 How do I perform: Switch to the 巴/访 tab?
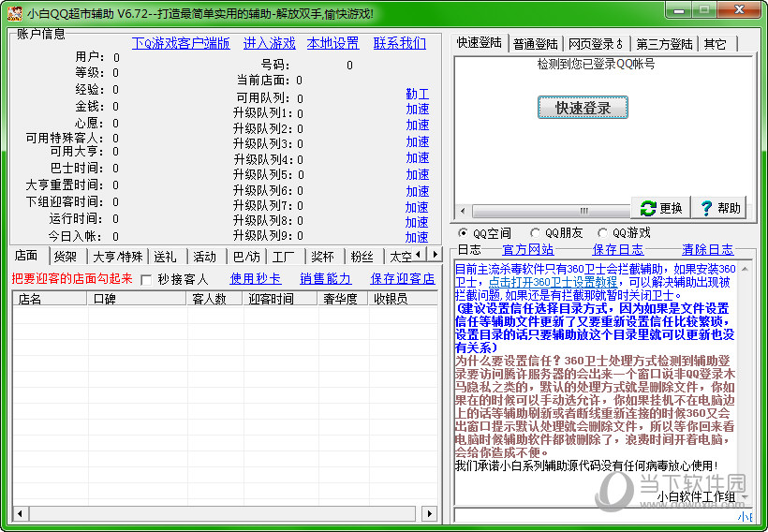coord(246,257)
